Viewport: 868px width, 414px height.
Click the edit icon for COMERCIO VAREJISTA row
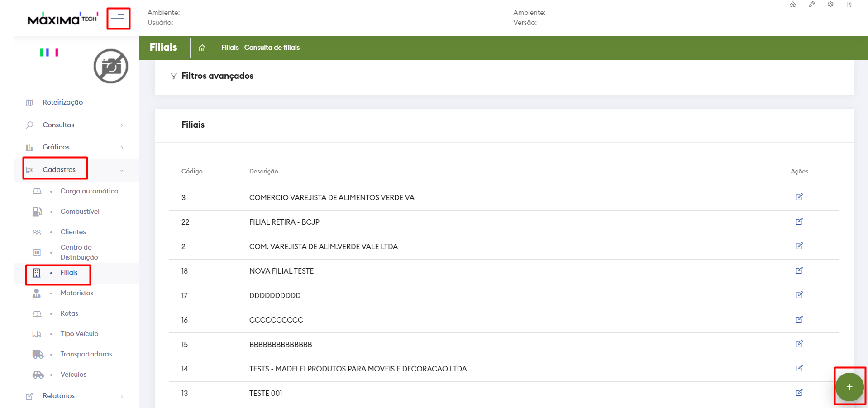(x=799, y=197)
